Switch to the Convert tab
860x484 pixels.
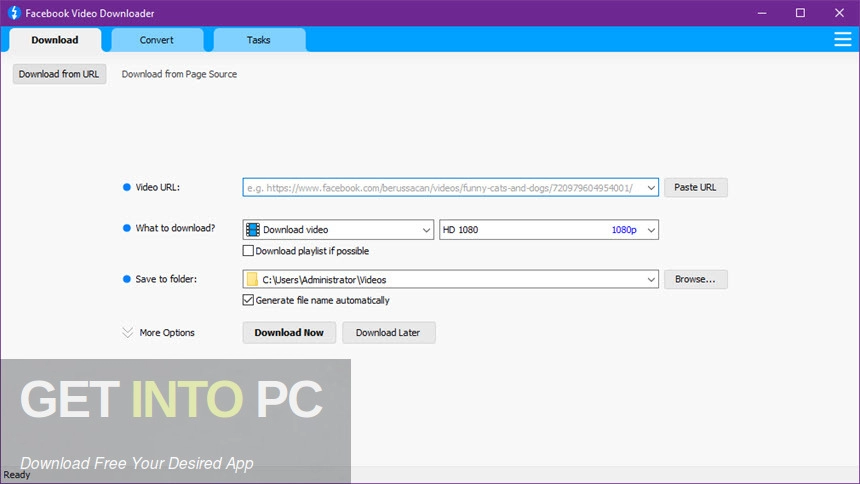156,40
